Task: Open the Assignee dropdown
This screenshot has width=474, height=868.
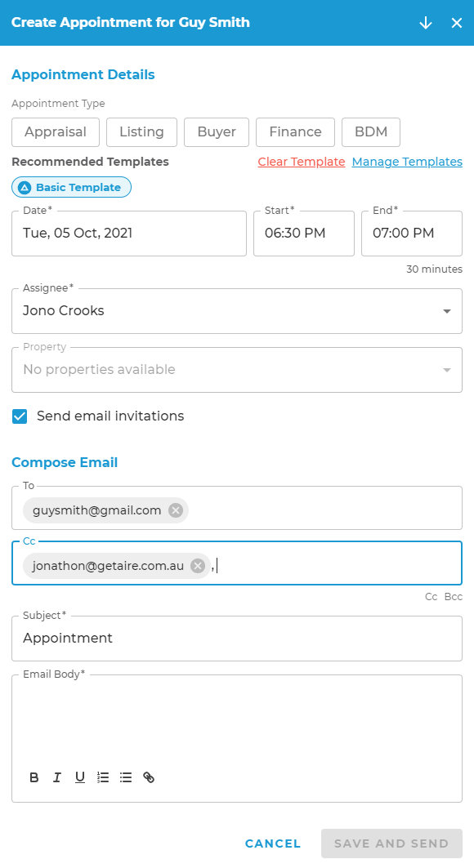Action: pyautogui.click(x=237, y=310)
